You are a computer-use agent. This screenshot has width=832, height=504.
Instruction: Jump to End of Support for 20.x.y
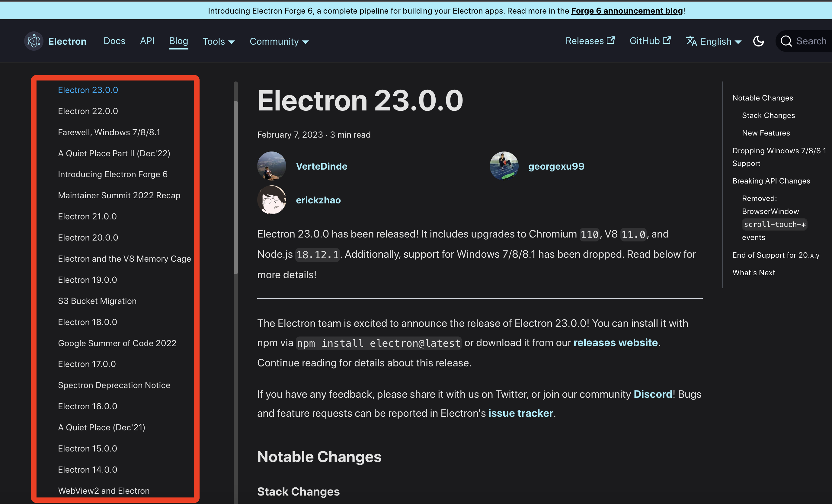point(776,255)
